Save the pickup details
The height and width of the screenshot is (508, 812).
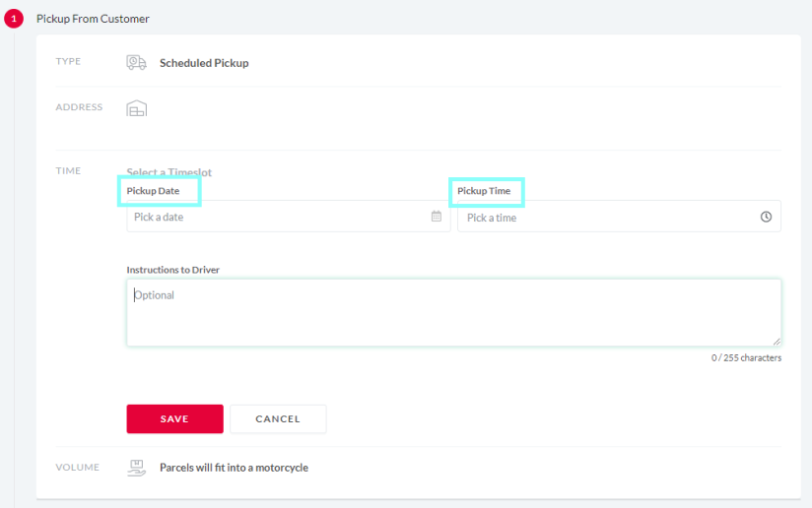click(175, 419)
